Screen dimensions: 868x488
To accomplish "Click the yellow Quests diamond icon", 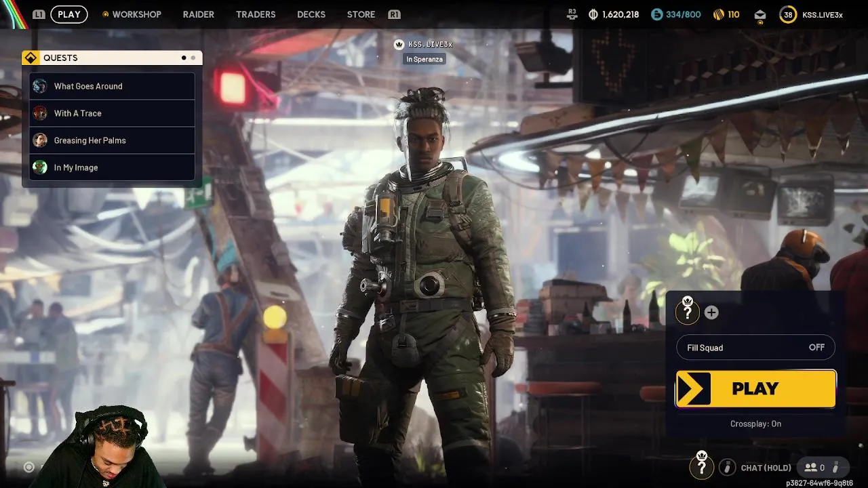I will point(31,58).
